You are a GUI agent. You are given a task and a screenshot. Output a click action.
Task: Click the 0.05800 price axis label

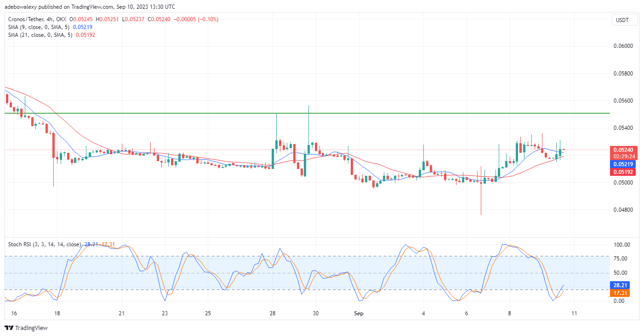click(x=624, y=74)
